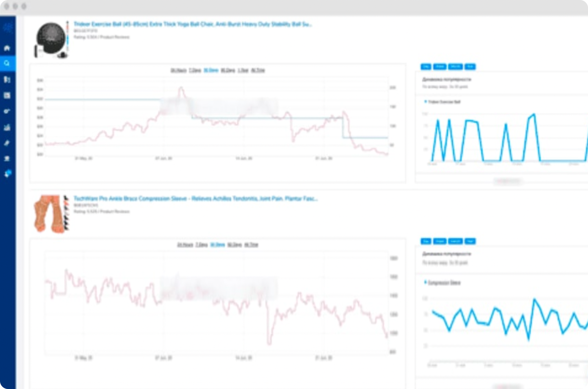Open the graduation cap sidebar icon

pos(7,158)
